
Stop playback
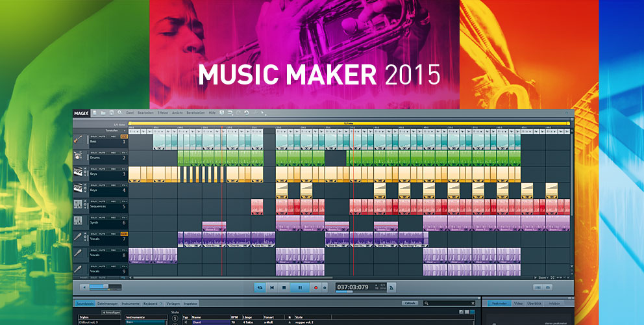coord(284,287)
